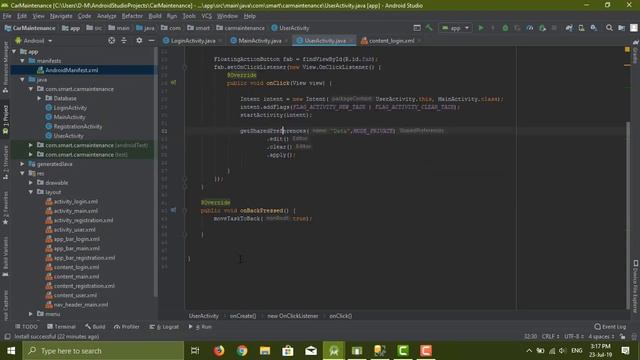The image size is (640, 360).
Task: Open the File menu
Action: 7,16
